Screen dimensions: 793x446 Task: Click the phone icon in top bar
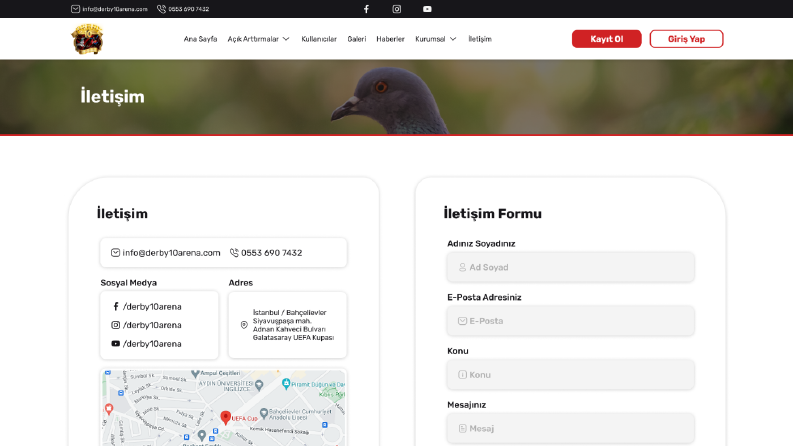[161, 9]
